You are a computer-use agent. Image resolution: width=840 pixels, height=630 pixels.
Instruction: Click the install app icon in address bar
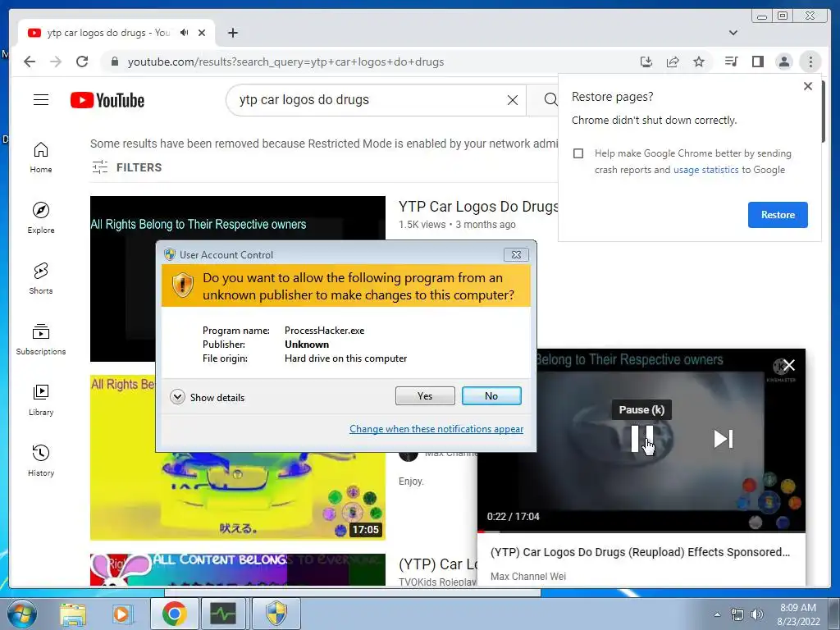pyautogui.click(x=646, y=62)
